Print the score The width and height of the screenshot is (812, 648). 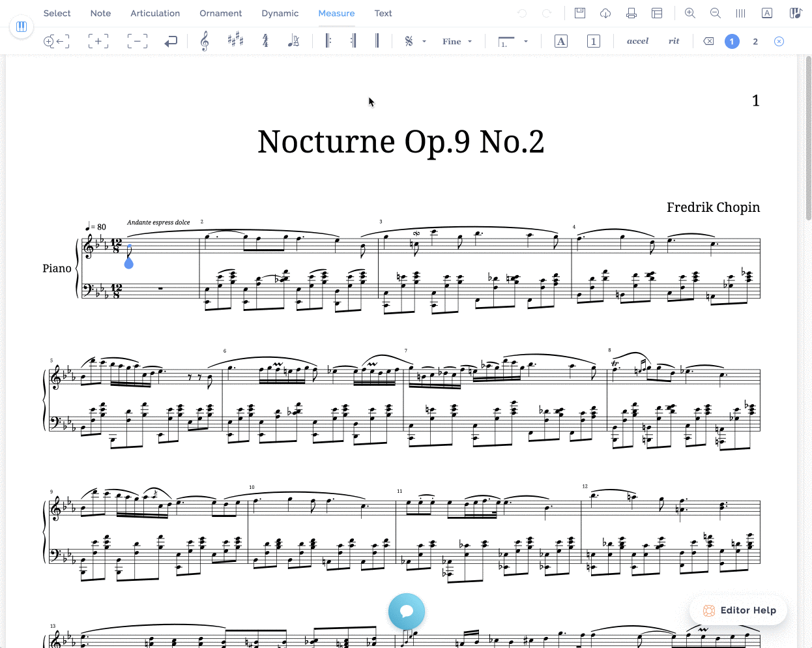click(x=631, y=13)
